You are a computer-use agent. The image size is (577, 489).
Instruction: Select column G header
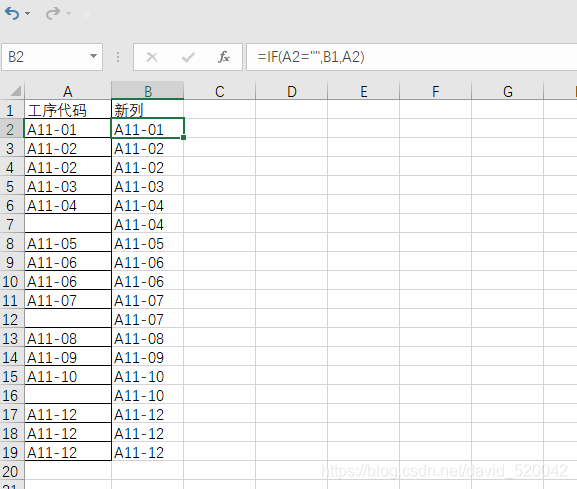[x=508, y=91]
